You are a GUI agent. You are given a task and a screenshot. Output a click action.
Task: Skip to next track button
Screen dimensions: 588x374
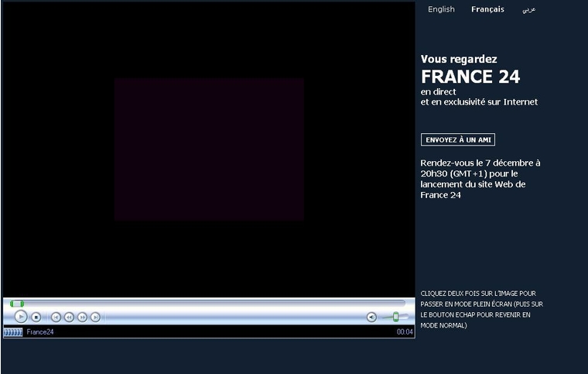96,317
